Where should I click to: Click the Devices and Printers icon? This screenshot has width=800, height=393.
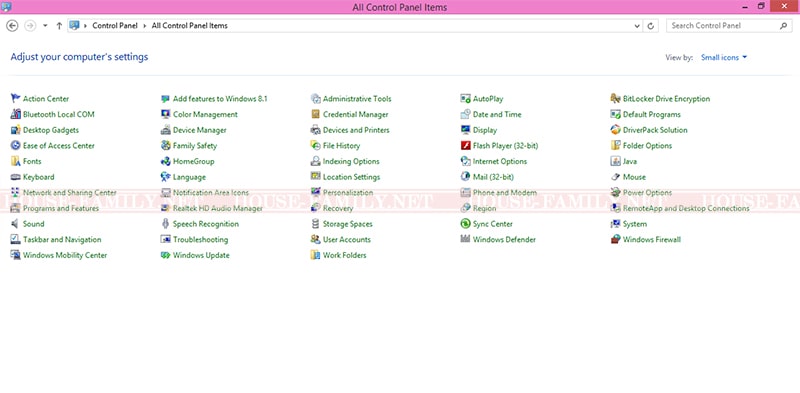(315, 130)
